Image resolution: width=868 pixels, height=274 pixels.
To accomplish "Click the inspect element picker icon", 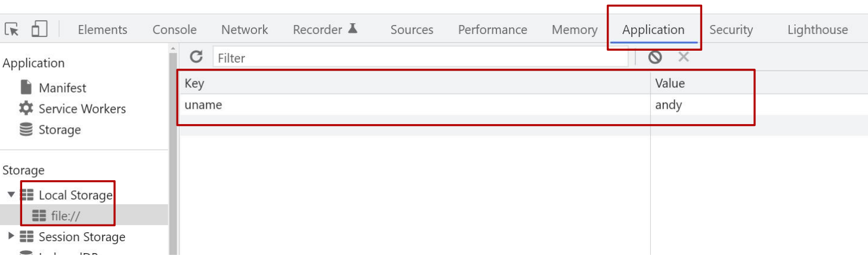I will pyautogui.click(x=11, y=29).
